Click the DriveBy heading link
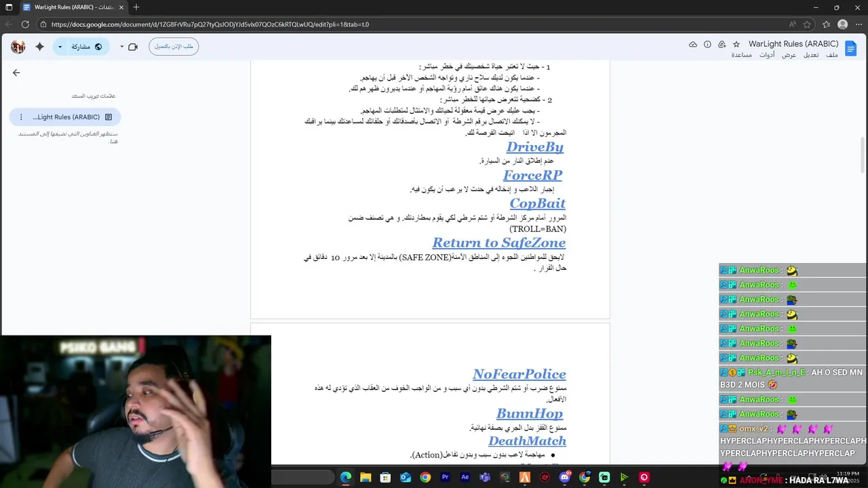Screen dimensions: 868x488 [x=535, y=147]
